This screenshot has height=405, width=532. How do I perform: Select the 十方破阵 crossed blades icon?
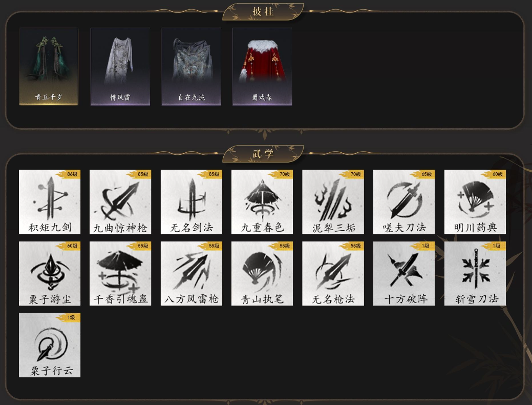pyautogui.click(x=404, y=274)
